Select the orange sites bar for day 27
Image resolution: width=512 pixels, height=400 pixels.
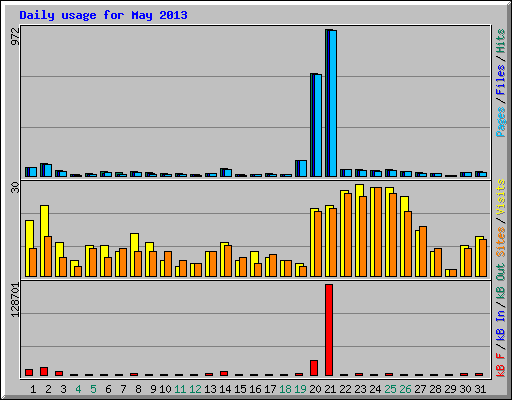(423, 252)
